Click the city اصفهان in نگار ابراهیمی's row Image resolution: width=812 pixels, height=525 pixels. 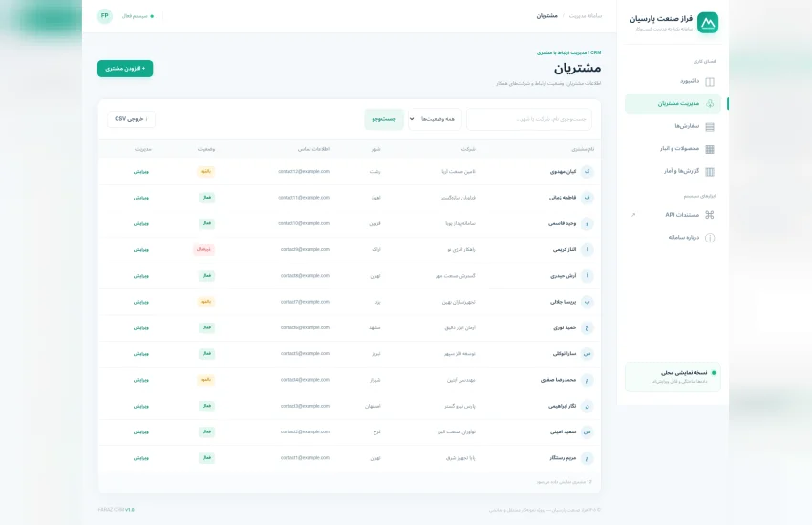373,406
